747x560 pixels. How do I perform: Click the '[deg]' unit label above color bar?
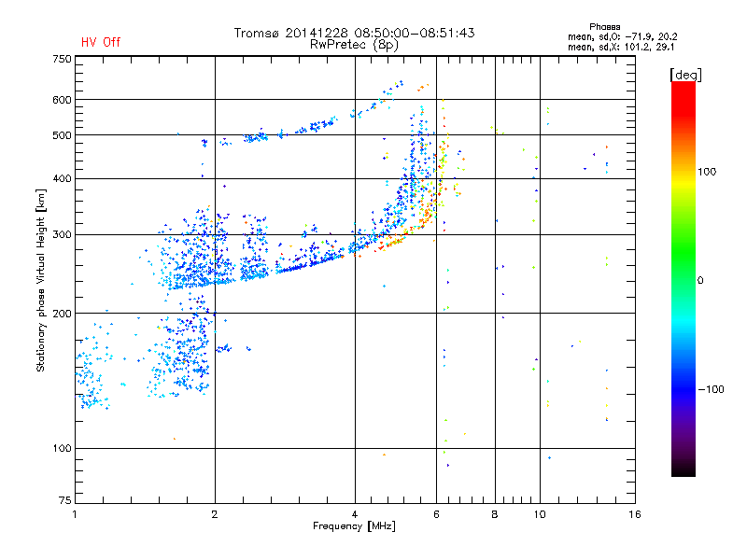coord(685,75)
